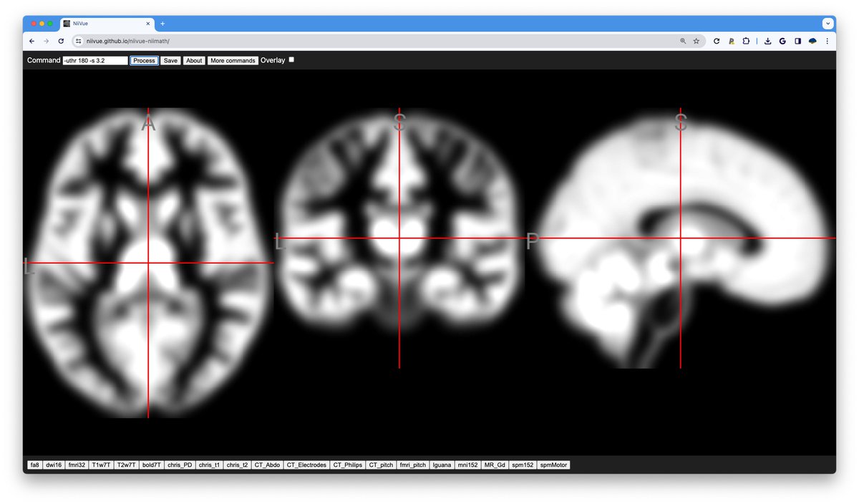Open the profile avatar icon
This screenshot has height=504, width=859.
[x=812, y=41]
